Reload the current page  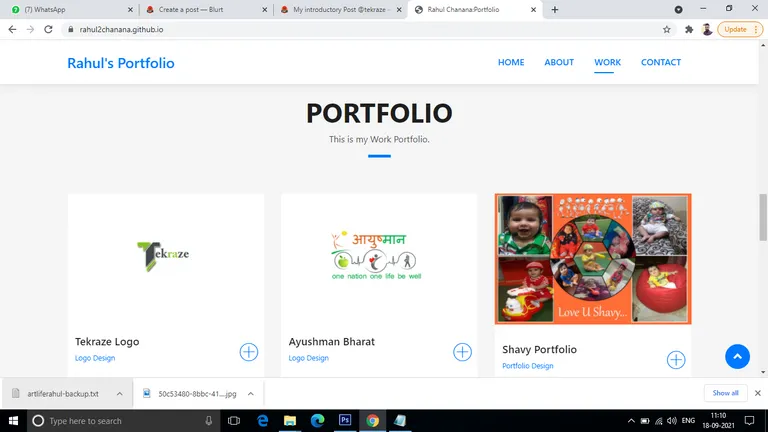tap(48, 29)
